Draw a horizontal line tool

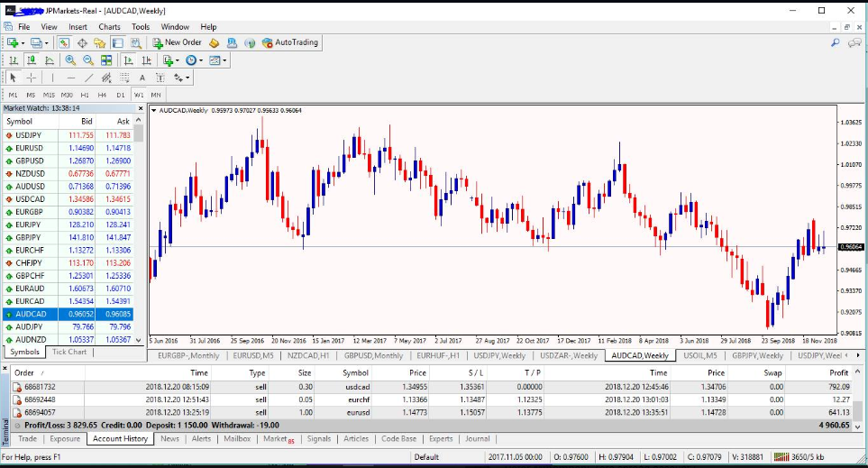[71, 78]
